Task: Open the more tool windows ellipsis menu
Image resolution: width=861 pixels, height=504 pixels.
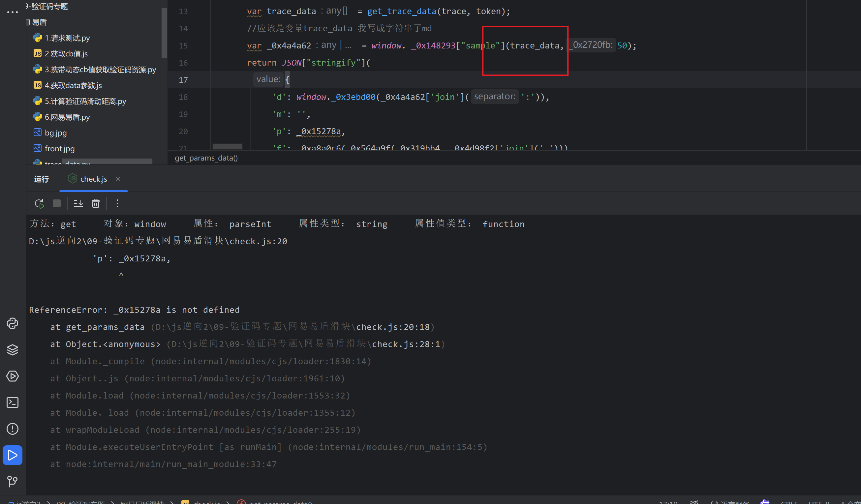Action: coord(12,12)
